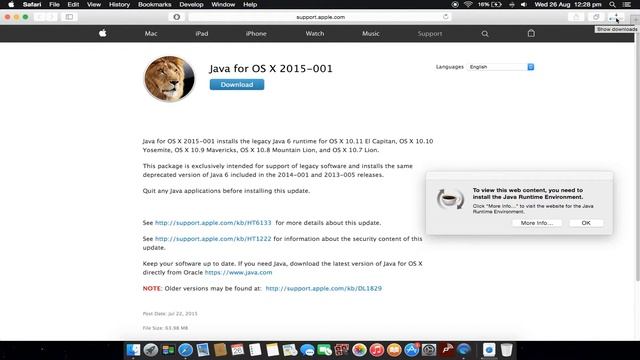
Task: Open the Watch section in navigation
Action: 315,33
